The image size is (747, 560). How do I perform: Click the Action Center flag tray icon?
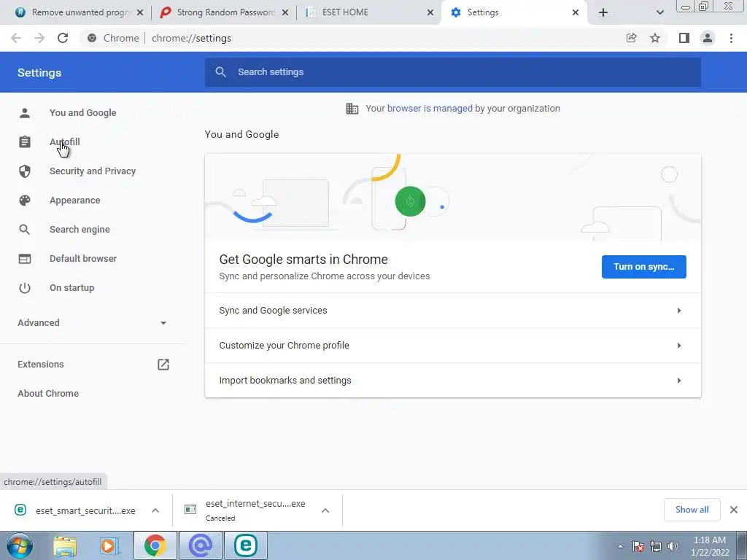(638, 546)
